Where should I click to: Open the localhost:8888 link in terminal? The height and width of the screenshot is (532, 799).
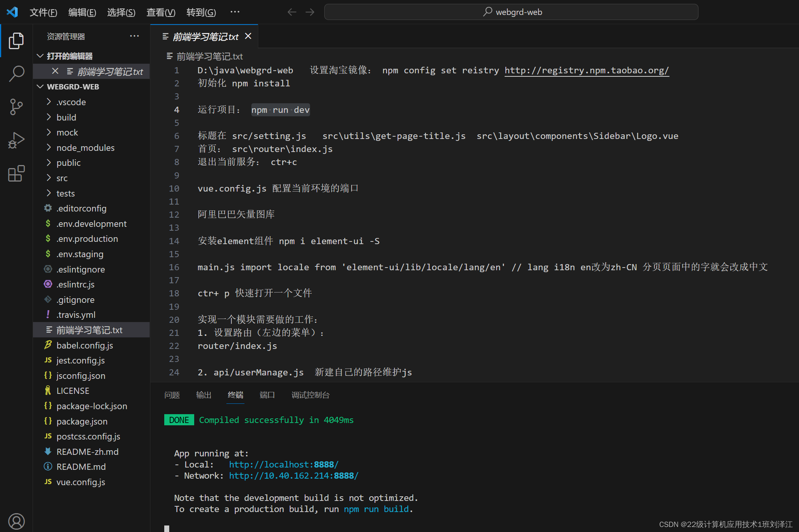coord(284,464)
